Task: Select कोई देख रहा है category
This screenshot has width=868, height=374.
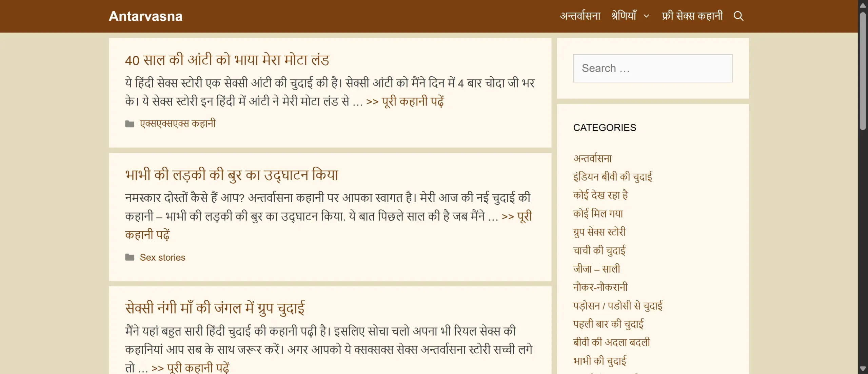Action: tap(600, 195)
